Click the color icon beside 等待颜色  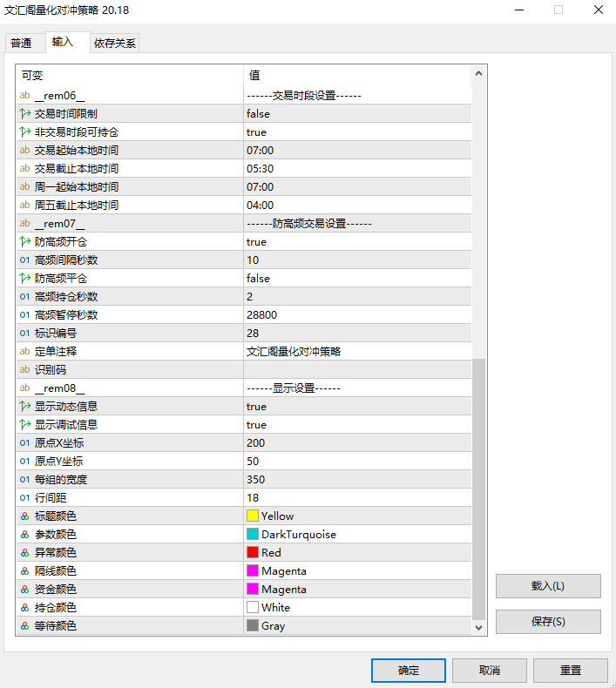pos(24,626)
